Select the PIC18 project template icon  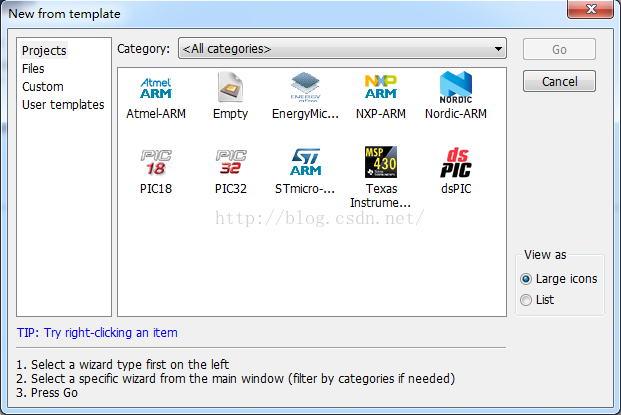[156, 162]
